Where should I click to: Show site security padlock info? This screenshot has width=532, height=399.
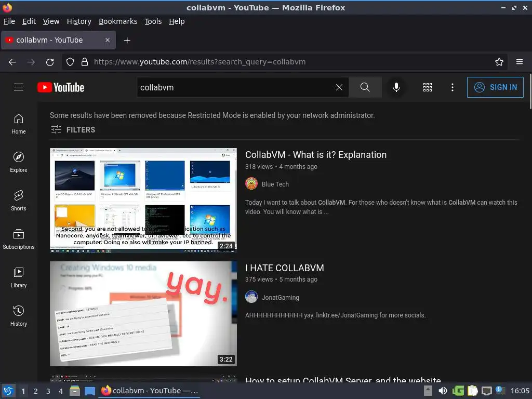click(85, 62)
